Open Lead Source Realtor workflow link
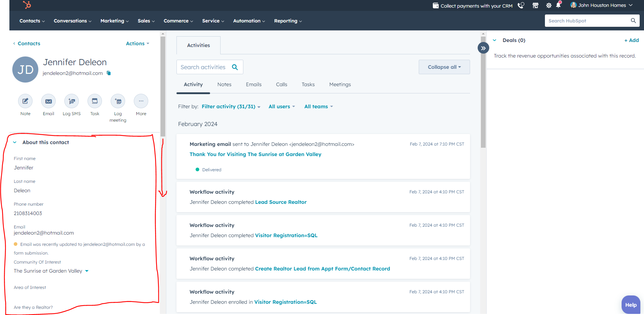This screenshot has width=644, height=315. [281, 202]
